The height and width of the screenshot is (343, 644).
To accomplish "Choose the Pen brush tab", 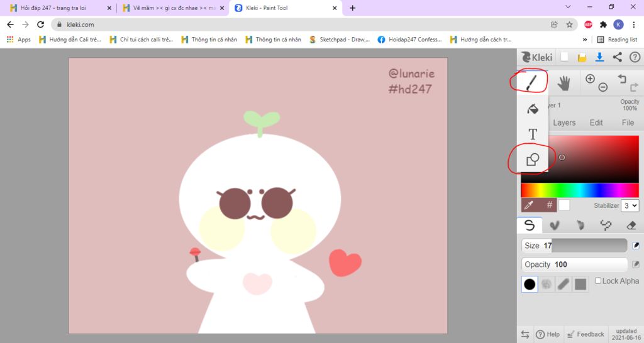I will click(530, 226).
